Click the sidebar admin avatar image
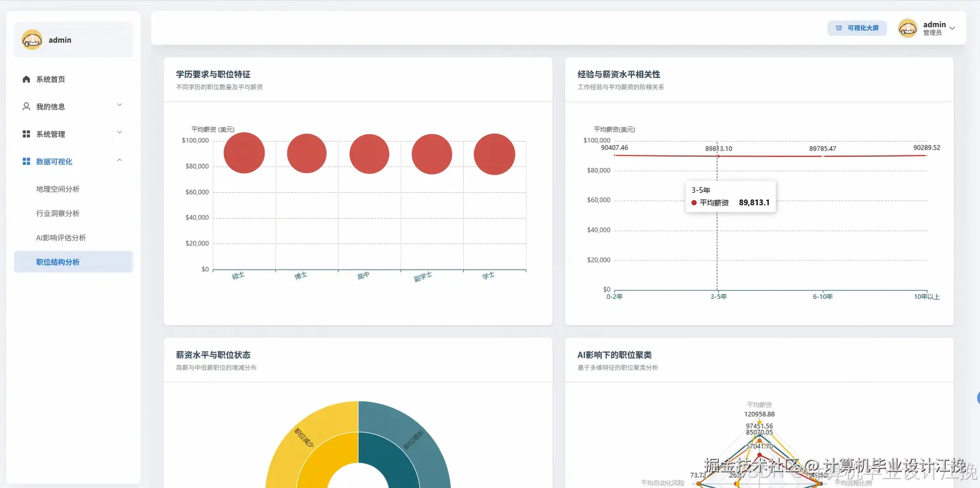Viewport: 980px width, 488px height. 32,40
